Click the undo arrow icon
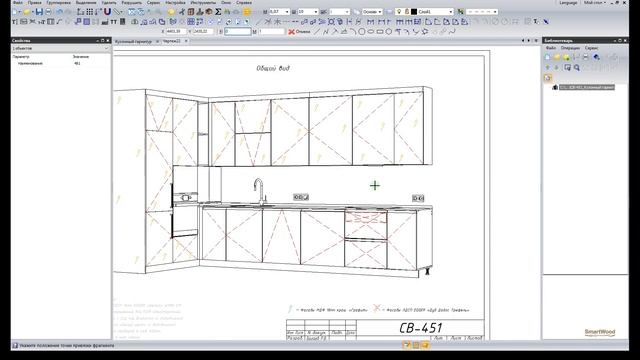 pyautogui.click(x=59, y=12)
